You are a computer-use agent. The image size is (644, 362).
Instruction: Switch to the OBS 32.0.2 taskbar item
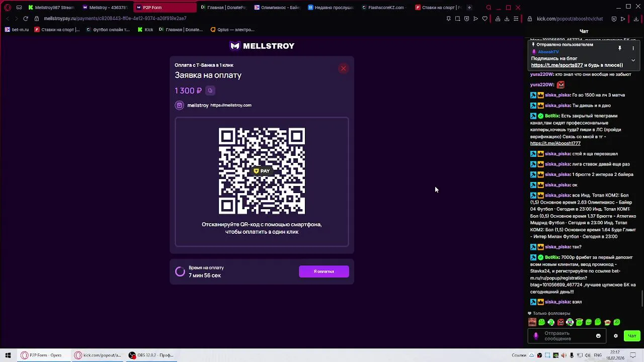click(x=151, y=355)
